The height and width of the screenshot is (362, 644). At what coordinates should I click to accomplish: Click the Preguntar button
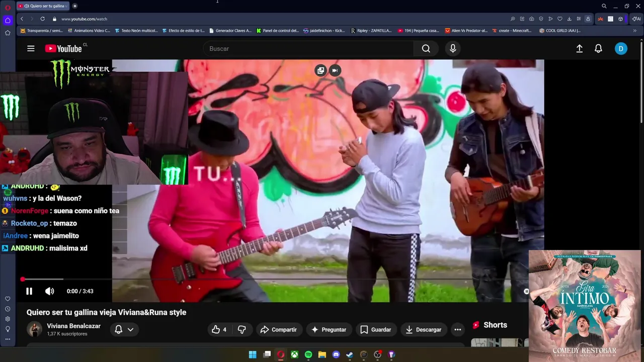click(x=329, y=330)
